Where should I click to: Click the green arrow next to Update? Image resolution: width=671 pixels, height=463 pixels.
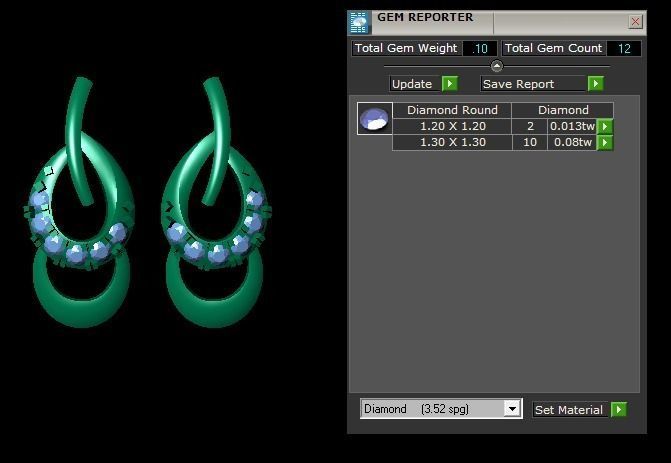450,83
